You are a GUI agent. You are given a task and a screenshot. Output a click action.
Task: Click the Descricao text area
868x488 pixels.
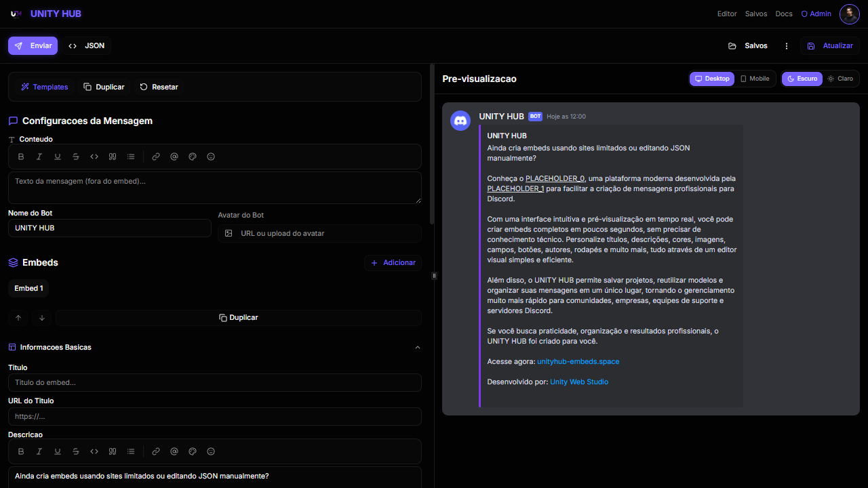coord(215,477)
